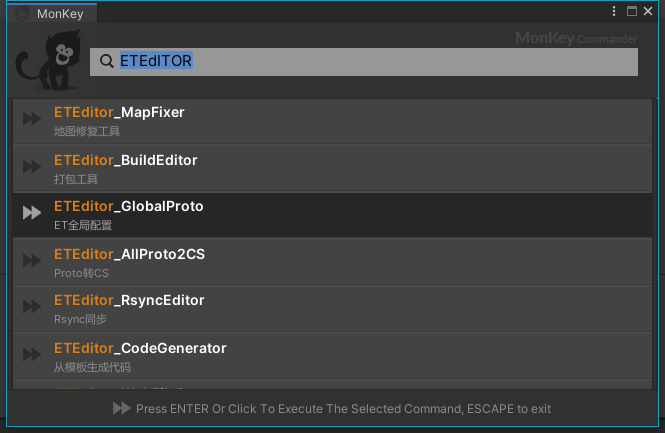Click the partially visible command at list bottom
The height and width of the screenshot is (433, 665).
332,385
